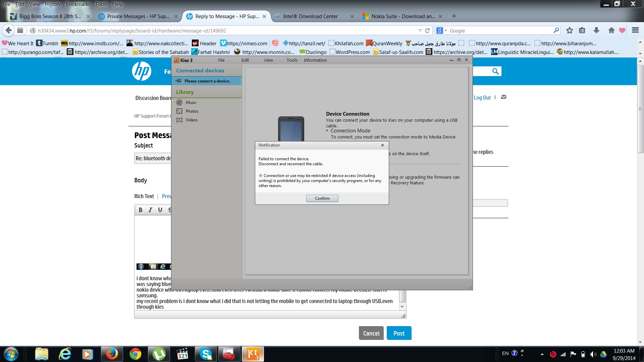Open the URL history dropdown arrow
This screenshot has width=644, height=362.
tap(420, 31)
